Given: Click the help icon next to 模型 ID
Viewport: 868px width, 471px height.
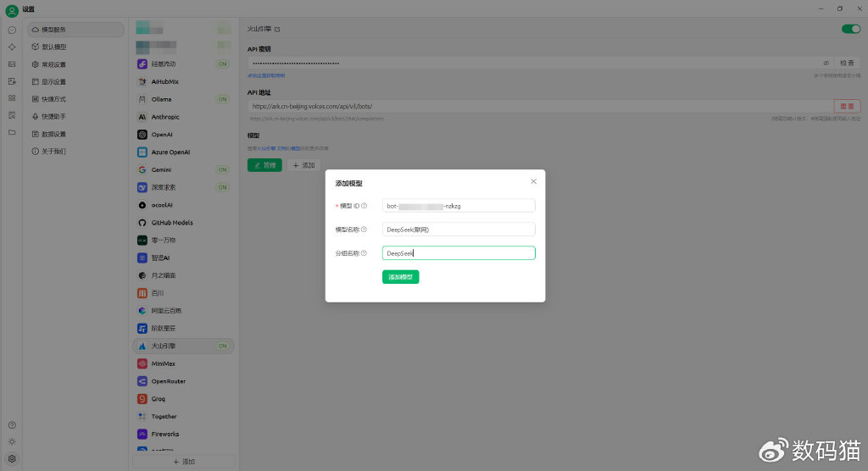Looking at the screenshot, I should (364, 206).
